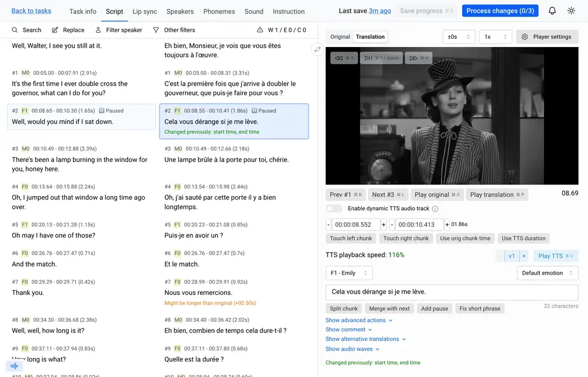
Task: Open the Default emotion dropdown
Action: pyautogui.click(x=547, y=272)
